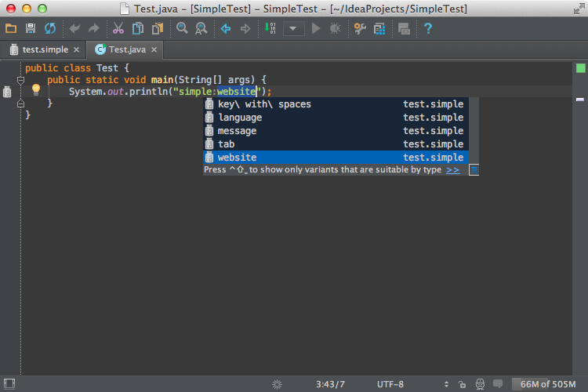Open the UTF-8 encoding selector
Viewport: 588px width, 392px height.
(390, 384)
